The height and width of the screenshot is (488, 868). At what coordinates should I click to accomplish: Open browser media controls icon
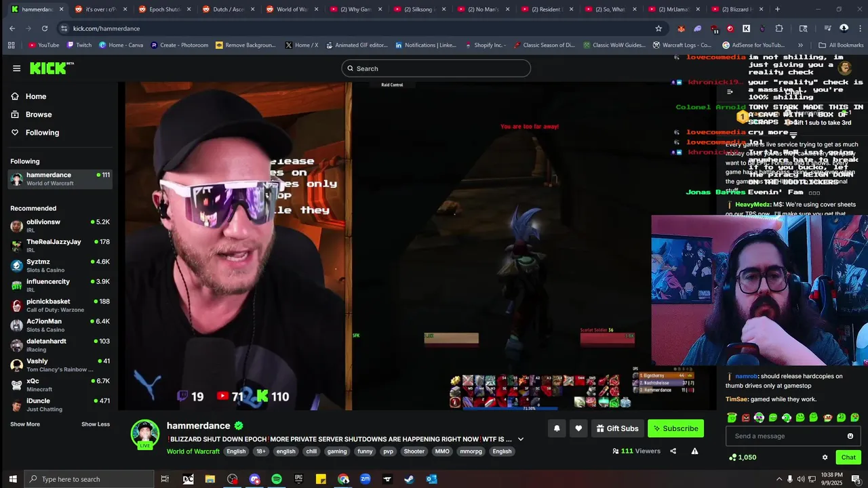coord(827,28)
